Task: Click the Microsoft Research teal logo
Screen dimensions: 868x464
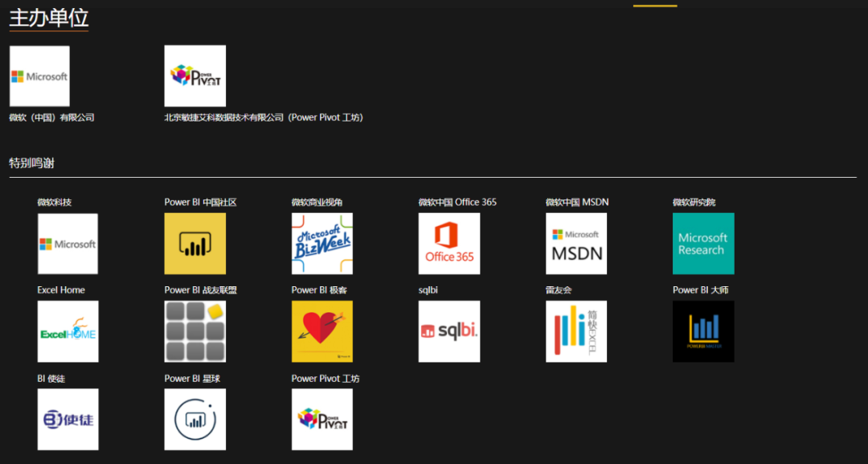Action: point(703,244)
